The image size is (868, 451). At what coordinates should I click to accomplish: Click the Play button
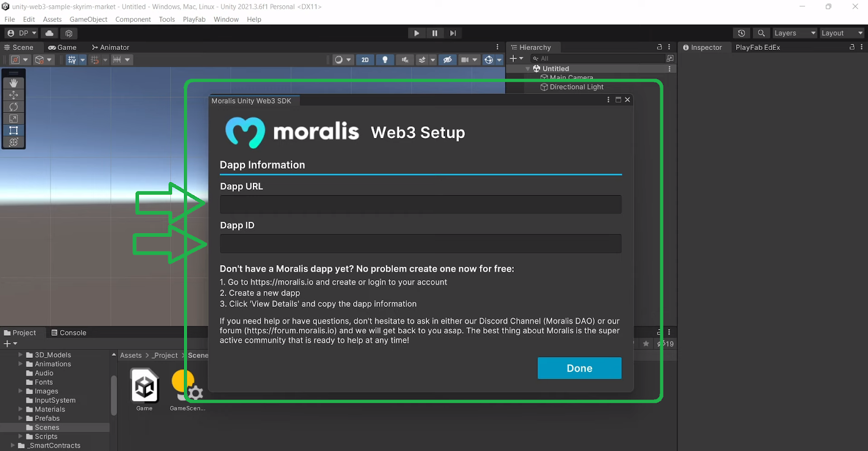tap(417, 33)
